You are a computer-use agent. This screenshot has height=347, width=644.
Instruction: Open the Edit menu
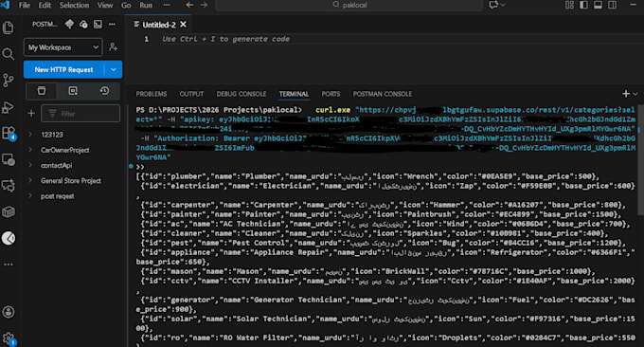45,5
